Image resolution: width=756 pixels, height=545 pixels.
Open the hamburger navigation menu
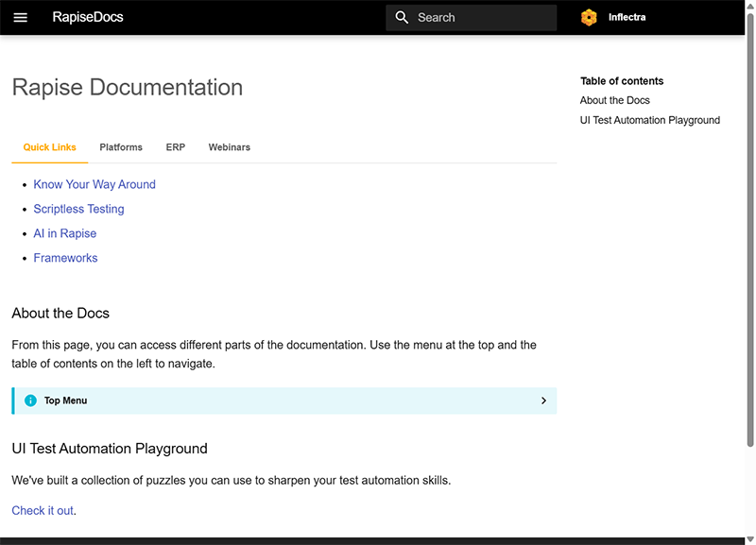tap(21, 17)
